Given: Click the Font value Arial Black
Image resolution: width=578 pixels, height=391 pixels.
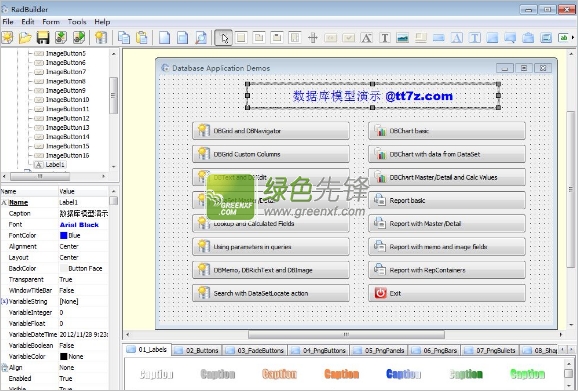Looking at the screenshot, I should 79,225.
